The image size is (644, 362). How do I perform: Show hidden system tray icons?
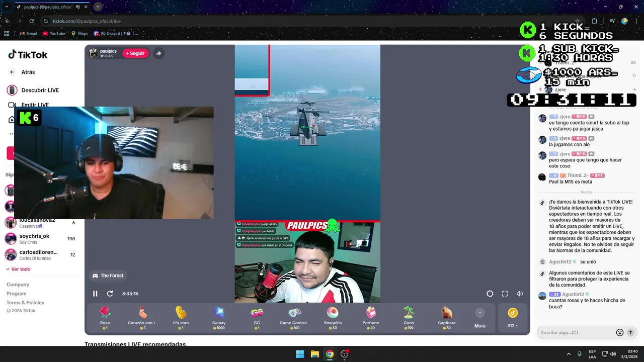[x=569, y=354]
